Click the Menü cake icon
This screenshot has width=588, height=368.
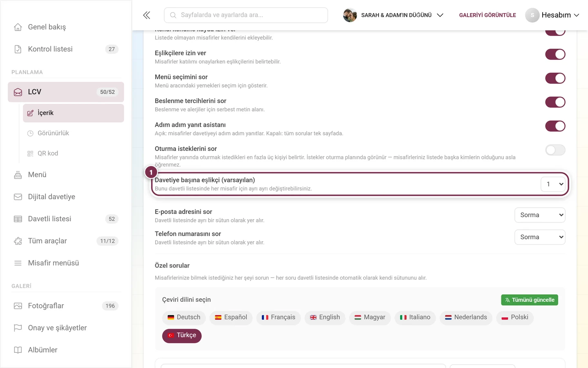point(18,175)
